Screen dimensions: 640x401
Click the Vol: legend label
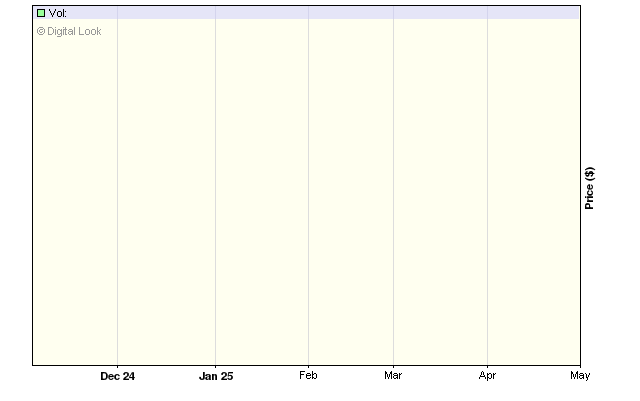(58, 13)
